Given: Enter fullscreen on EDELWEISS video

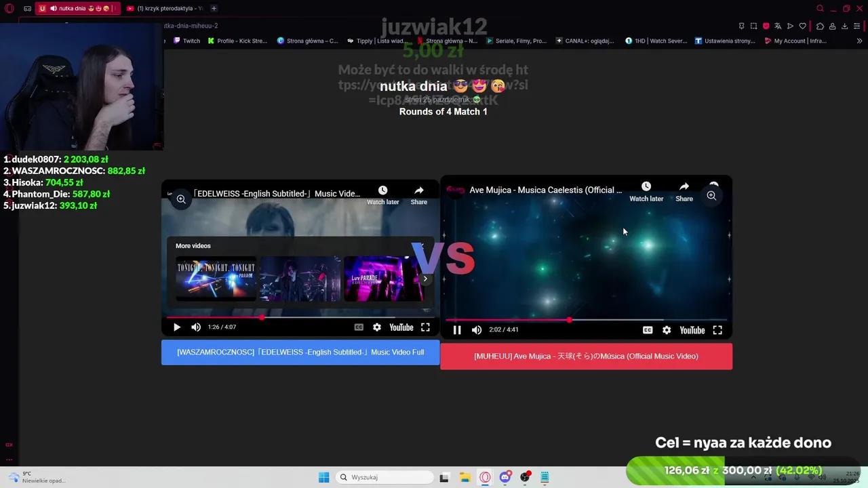Looking at the screenshot, I should pyautogui.click(x=425, y=327).
